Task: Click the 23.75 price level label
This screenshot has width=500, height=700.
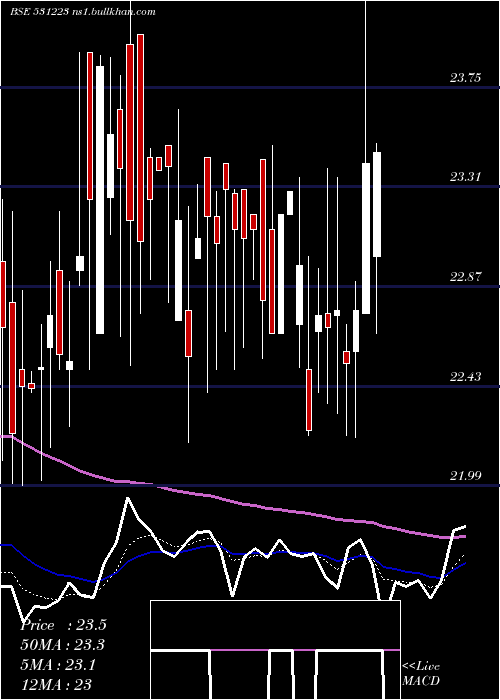Action: (x=465, y=78)
